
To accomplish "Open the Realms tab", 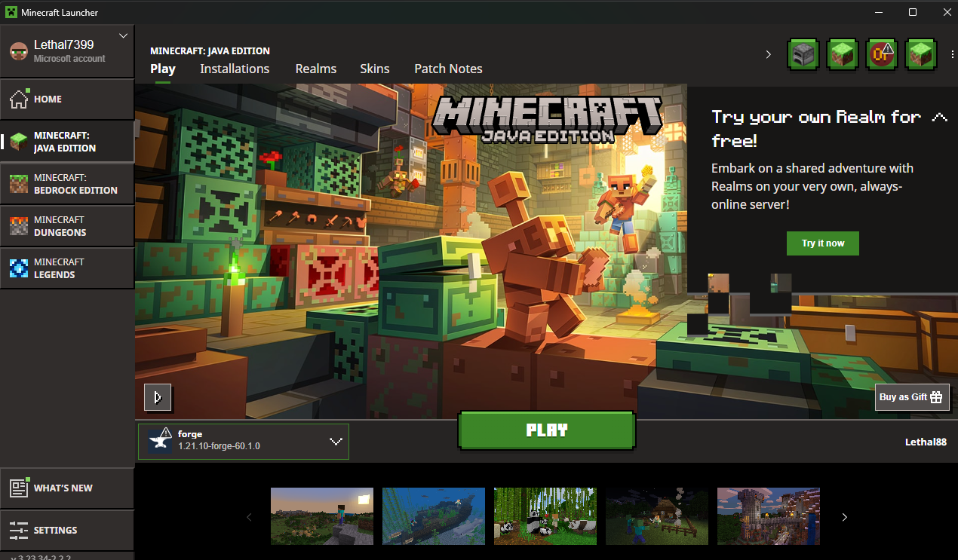I will pyautogui.click(x=316, y=69).
